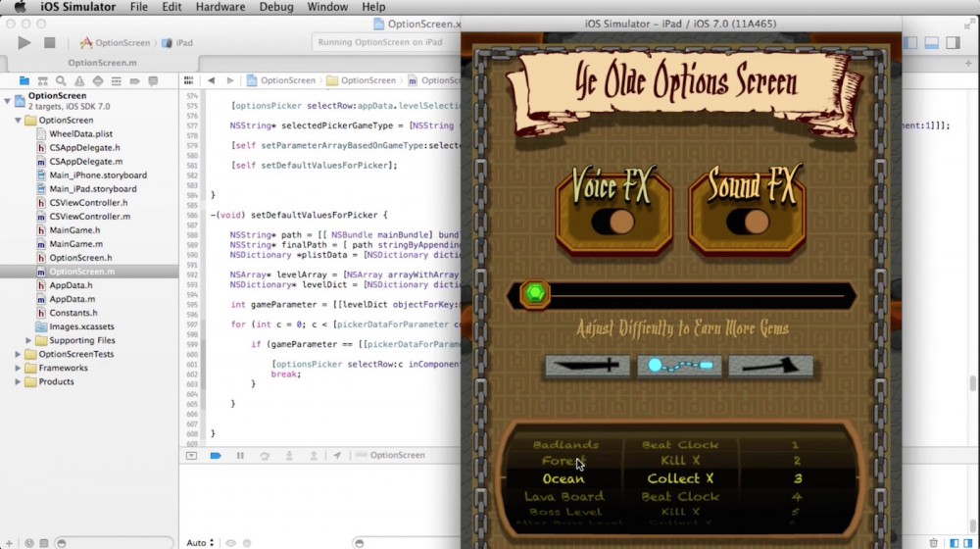Screen dimensions: 980x549
Task: Select Lava Board in the level picker
Action: 563,496
